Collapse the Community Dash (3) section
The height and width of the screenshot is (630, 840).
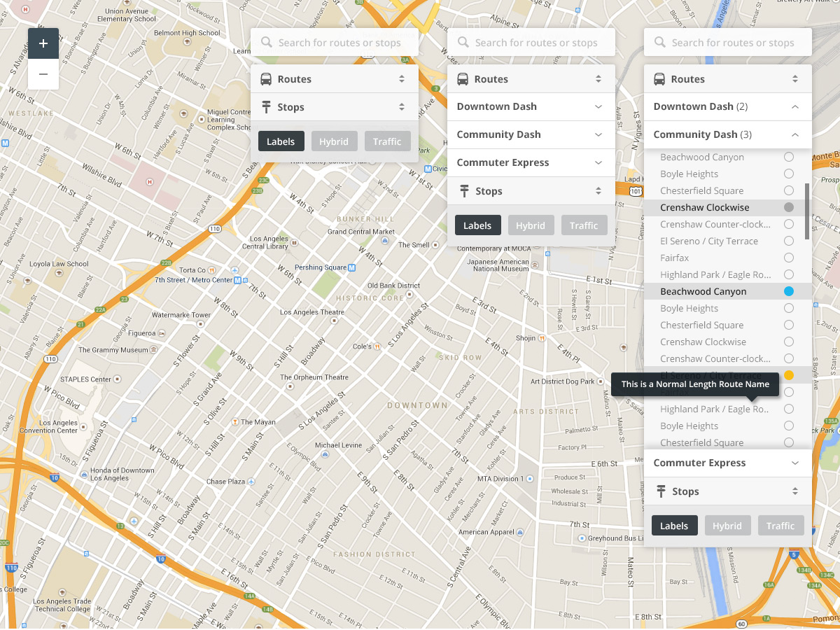tap(794, 134)
